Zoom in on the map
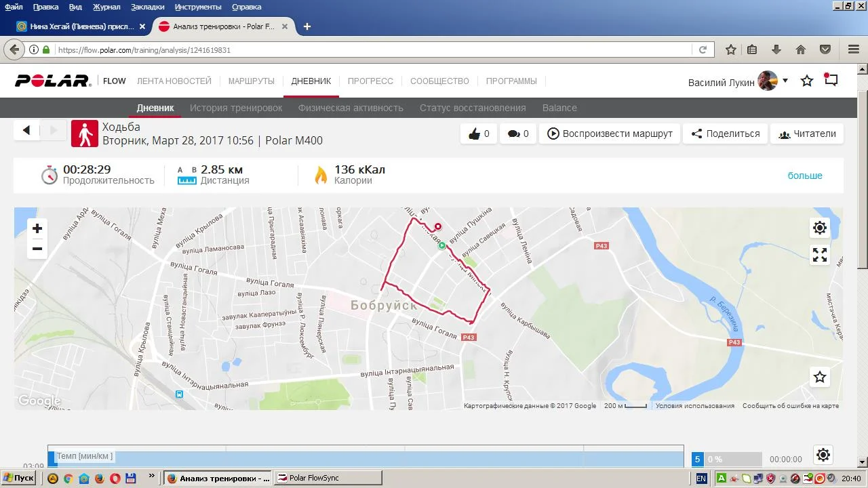868x488 pixels. (37, 228)
